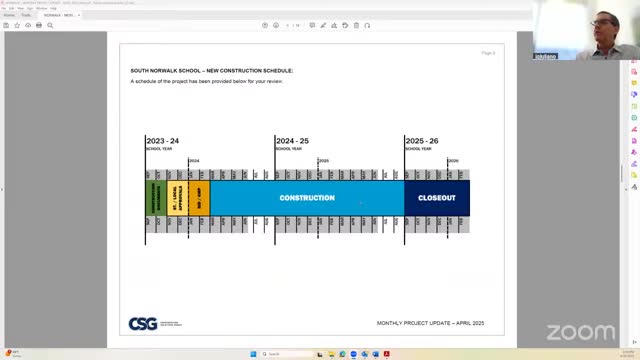Close the NORWALK document tab
Screen dimensions: 640x360
pos(79,15)
